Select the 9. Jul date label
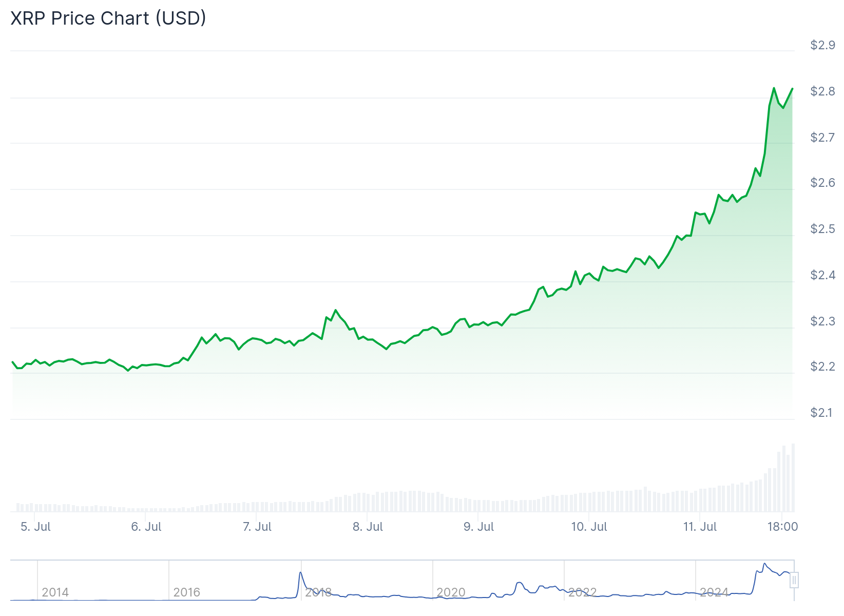Screen dimensions: 844x616 (x=479, y=527)
